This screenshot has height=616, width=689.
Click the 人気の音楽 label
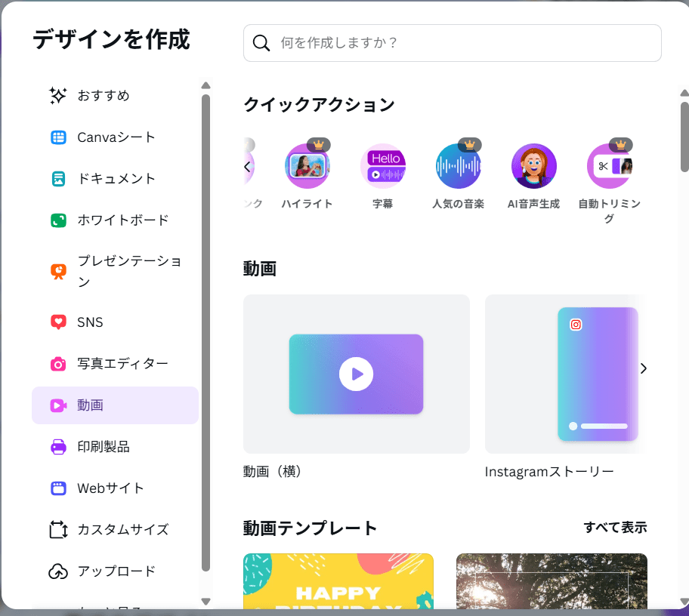click(x=459, y=204)
